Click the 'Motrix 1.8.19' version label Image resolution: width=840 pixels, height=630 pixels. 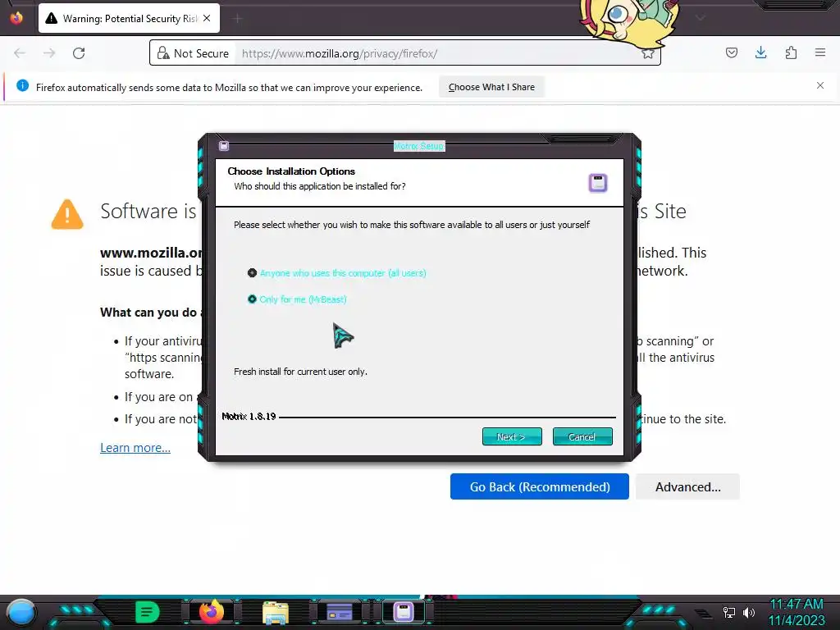pos(249,416)
